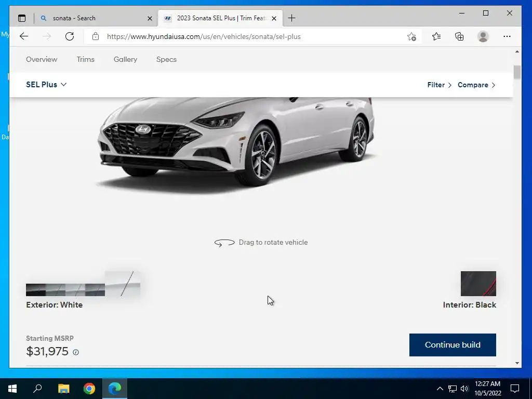Expand the SEL Plus trim dropdown
Viewport: 532px width, 399px height.
(46, 85)
